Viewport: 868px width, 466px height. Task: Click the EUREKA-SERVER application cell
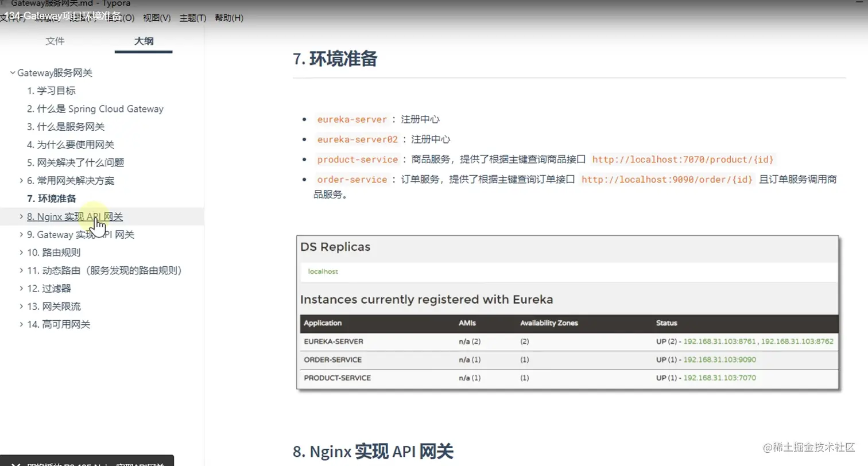coord(334,341)
